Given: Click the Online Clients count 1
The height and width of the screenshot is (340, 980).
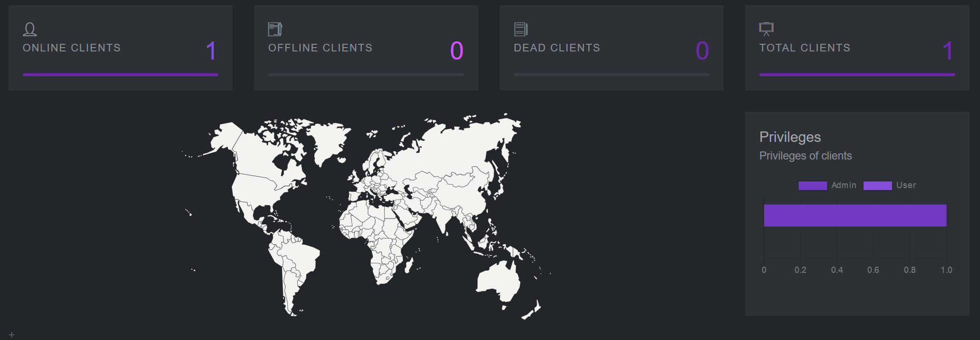Looking at the screenshot, I should pyautogui.click(x=212, y=51).
